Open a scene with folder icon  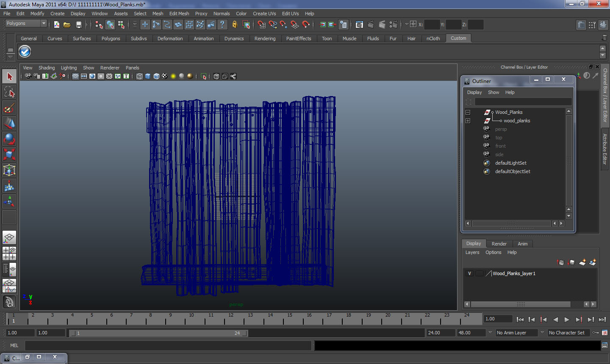click(x=67, y=25)
